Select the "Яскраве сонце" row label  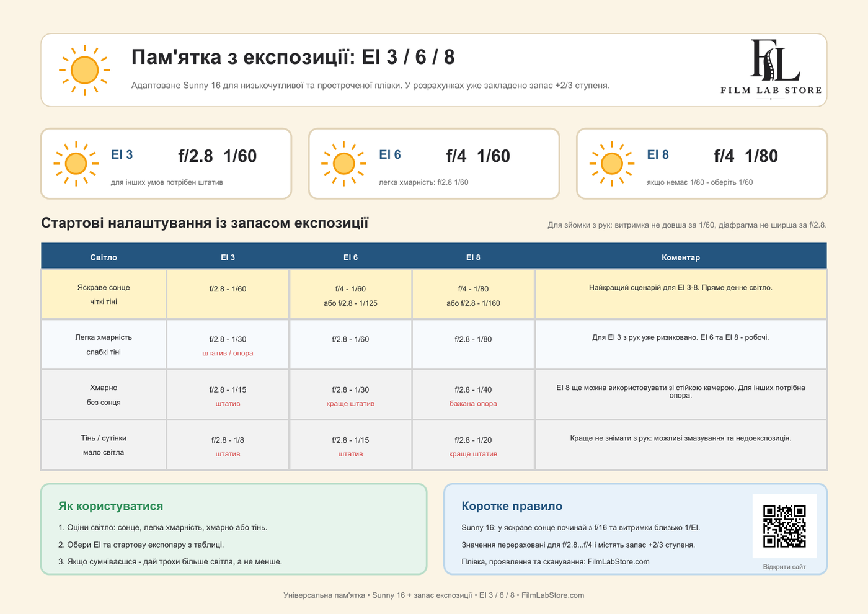point(104,288)
